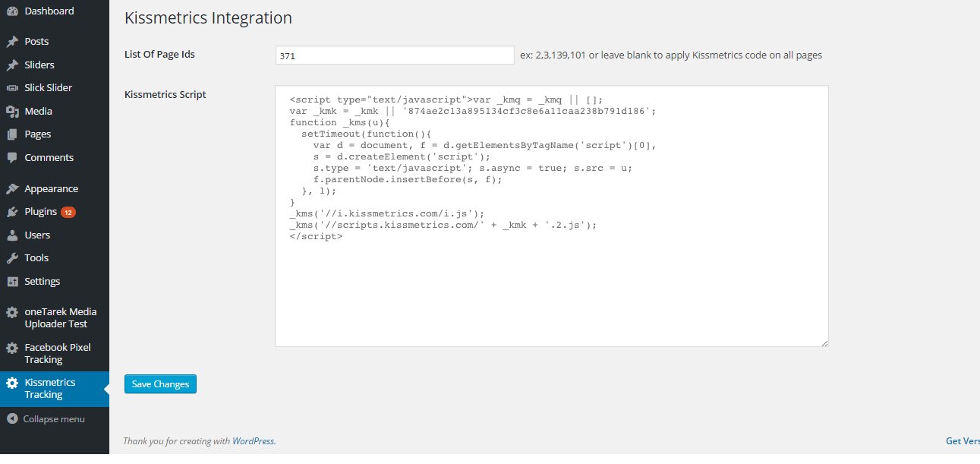The width and height of the screenshot is (980, 464).
Task: Click the Kissmetrics Integration heading
Action: coord(208,18)
